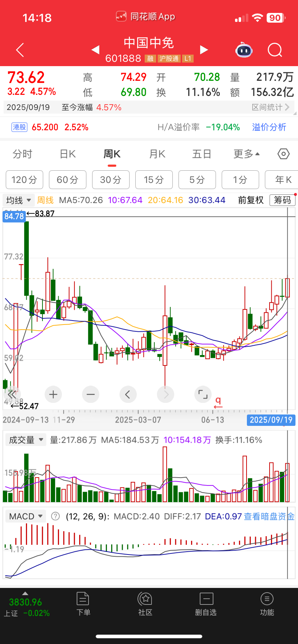Toggle 前复权 adjustment mode
Viewport: 298px width, 644px height.
click(x=251, y=200)
